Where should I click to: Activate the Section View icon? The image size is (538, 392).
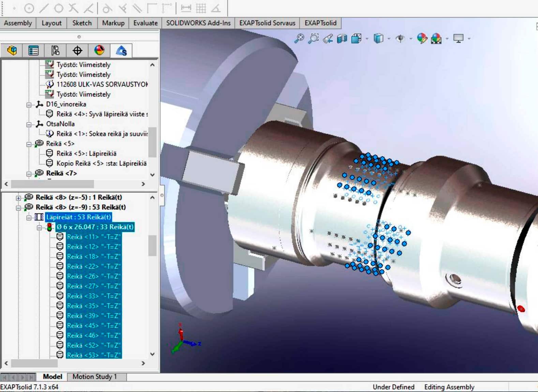tap(342, 38)
